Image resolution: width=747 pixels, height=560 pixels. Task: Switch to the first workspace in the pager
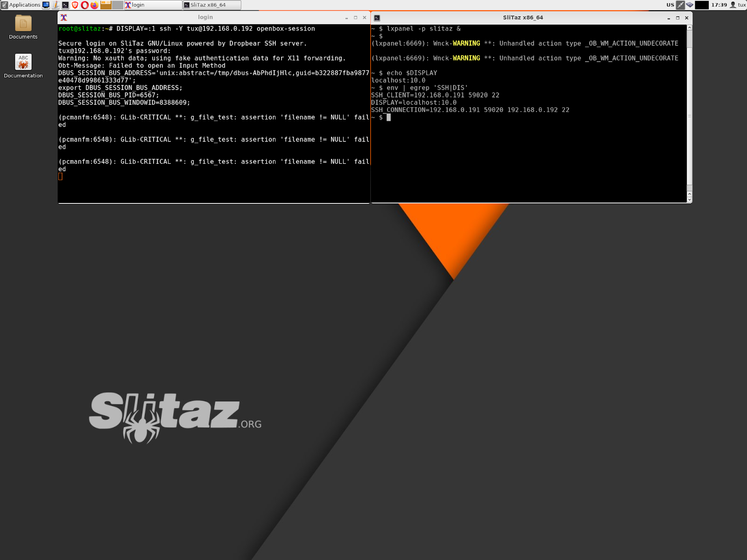(x=106, y=5)
